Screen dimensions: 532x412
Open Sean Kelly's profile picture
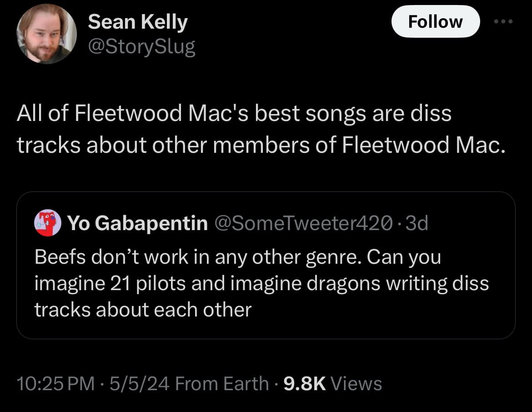click(x=46, y=34)
